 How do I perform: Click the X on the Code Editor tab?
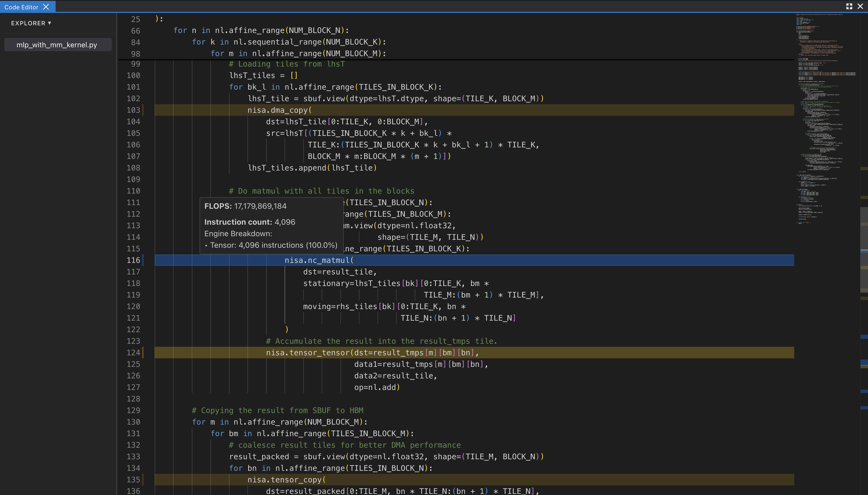click(x=46, y=6)
